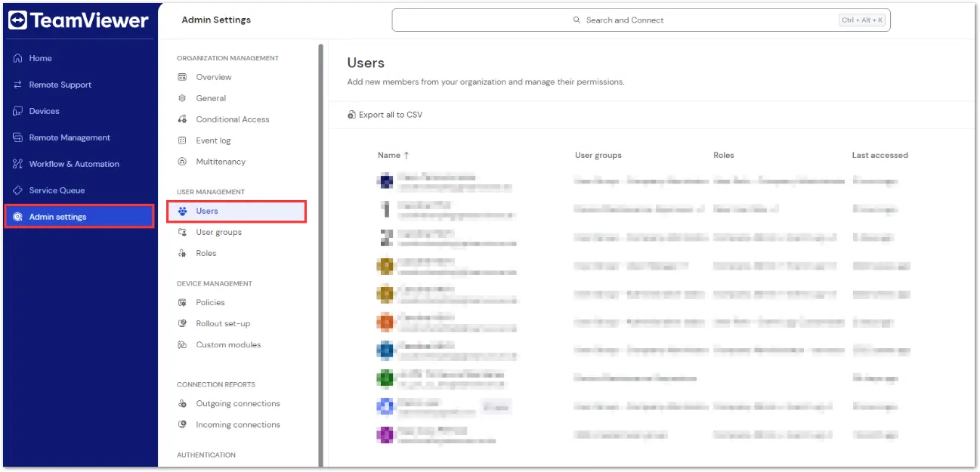Click the Policies icon
Viewport: 980px width, 472px height.
coord(182,302)
